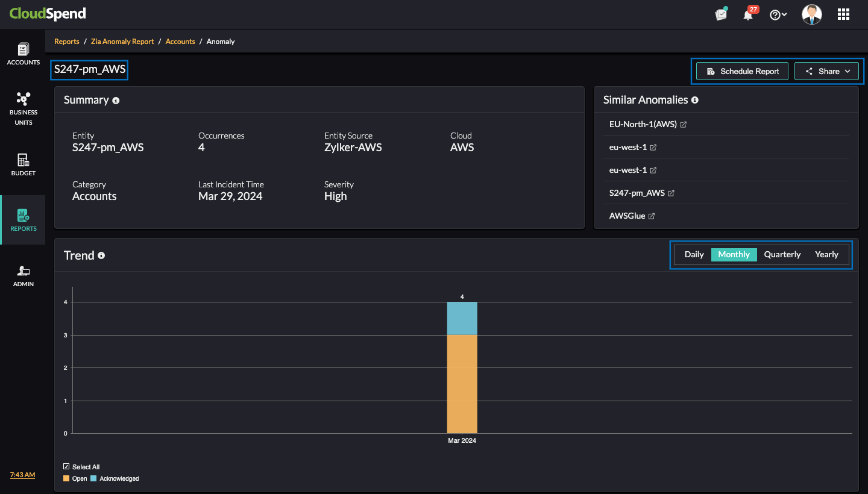Open the Zia Anomaly Report breadcrumb link

tap(122, 41)
